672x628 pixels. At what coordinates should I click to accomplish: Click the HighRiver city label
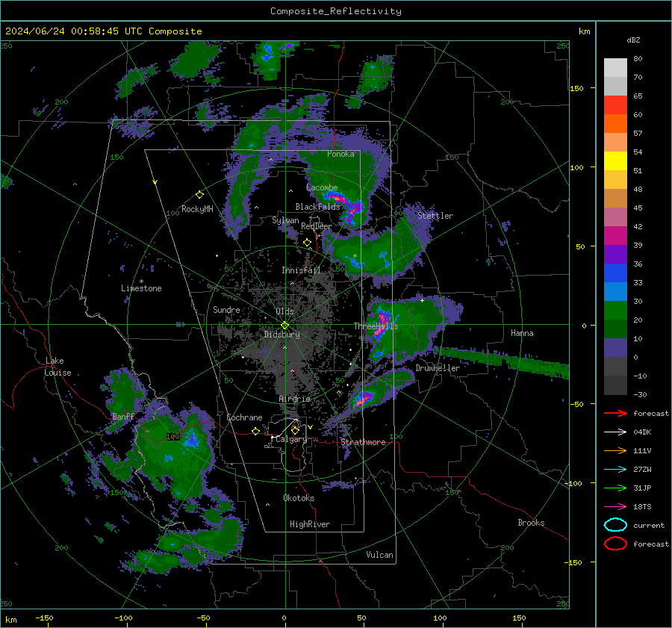click(x=310, y=524)
